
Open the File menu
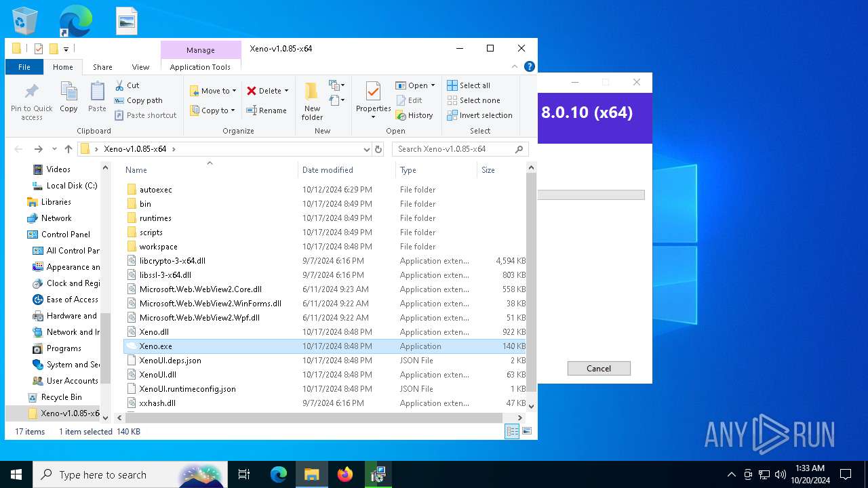(24, 67)
